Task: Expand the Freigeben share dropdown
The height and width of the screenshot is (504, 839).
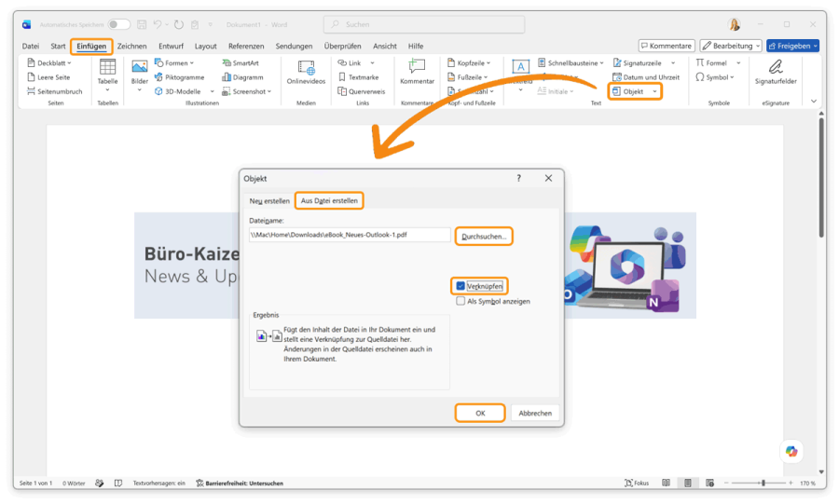Action: pyautogui.click(x=816, y=46)
